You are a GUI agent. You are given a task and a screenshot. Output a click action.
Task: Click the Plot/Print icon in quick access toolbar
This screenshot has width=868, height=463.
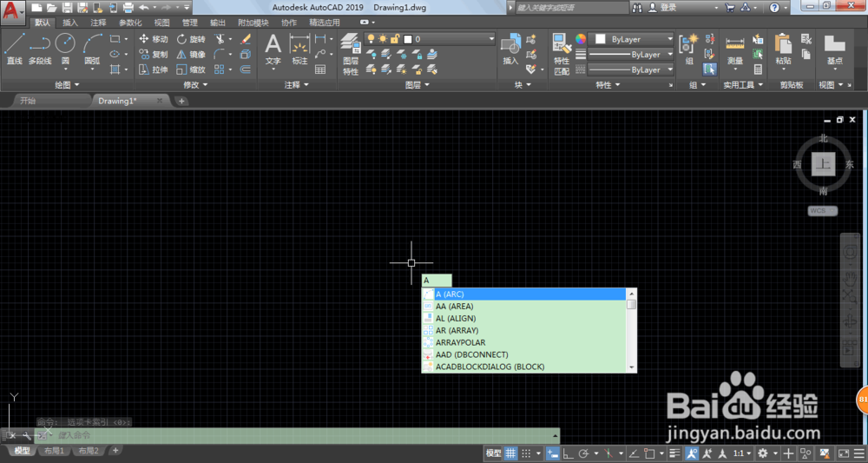[x=128, y=8]
